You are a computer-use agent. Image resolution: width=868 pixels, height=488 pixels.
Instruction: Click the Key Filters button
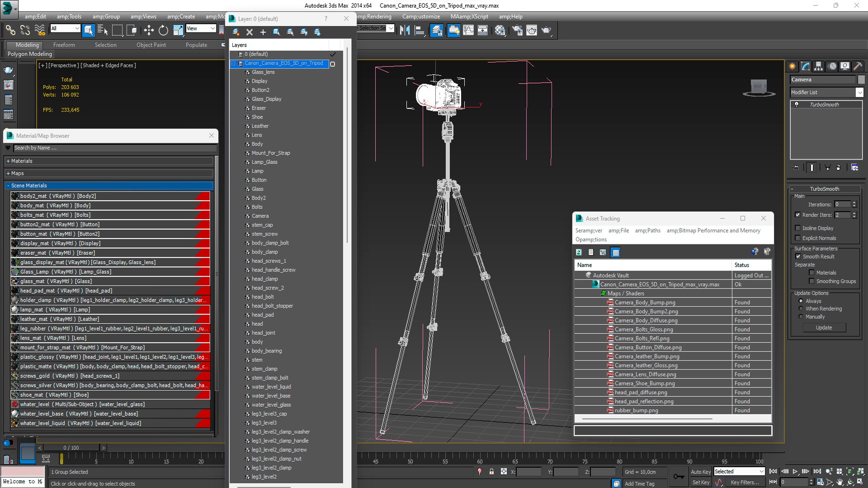pos(745,482)
